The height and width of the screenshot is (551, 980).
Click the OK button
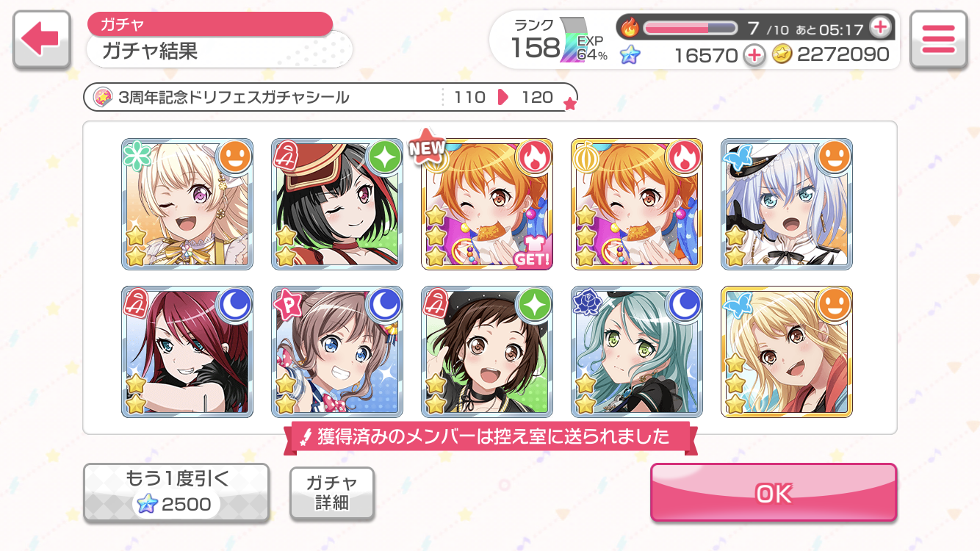[x=774, y=493]
